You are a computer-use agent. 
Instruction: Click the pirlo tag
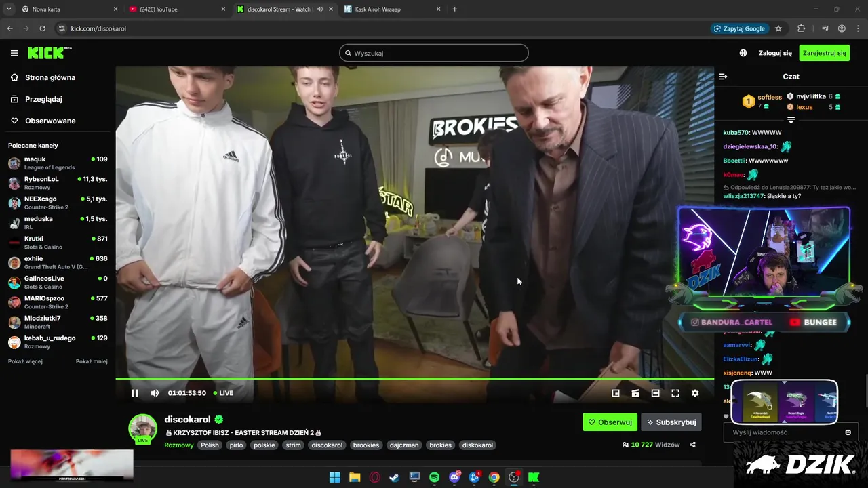tap(236, 445)
